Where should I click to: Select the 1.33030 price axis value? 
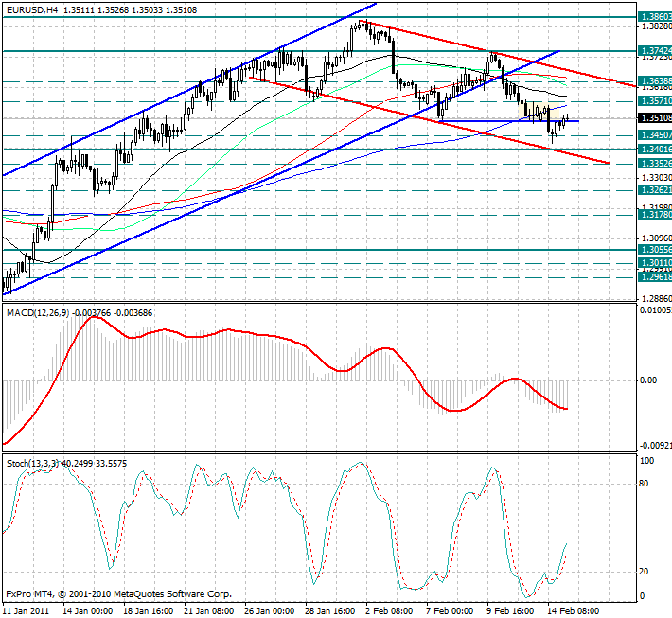[x=656, y=177]
